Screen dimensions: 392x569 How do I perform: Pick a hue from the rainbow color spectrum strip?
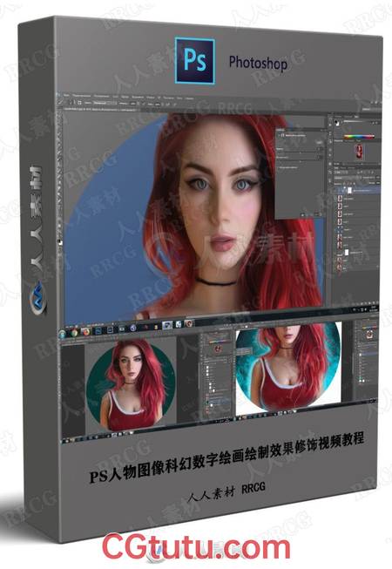point(359,137)
